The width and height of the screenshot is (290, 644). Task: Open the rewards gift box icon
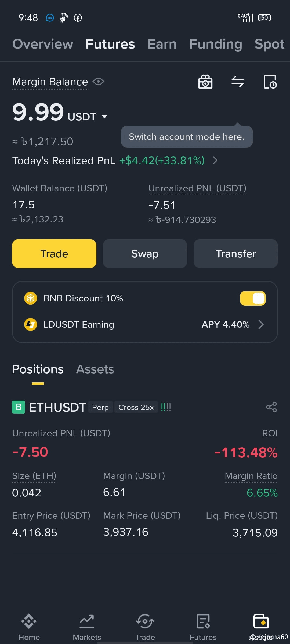click(205, 82)
